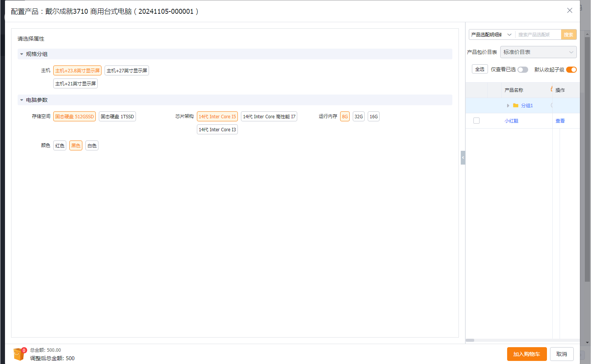Focus the 搜索产品选配 search field
This screenshot has width=591, height=364.
coord(538,35)
